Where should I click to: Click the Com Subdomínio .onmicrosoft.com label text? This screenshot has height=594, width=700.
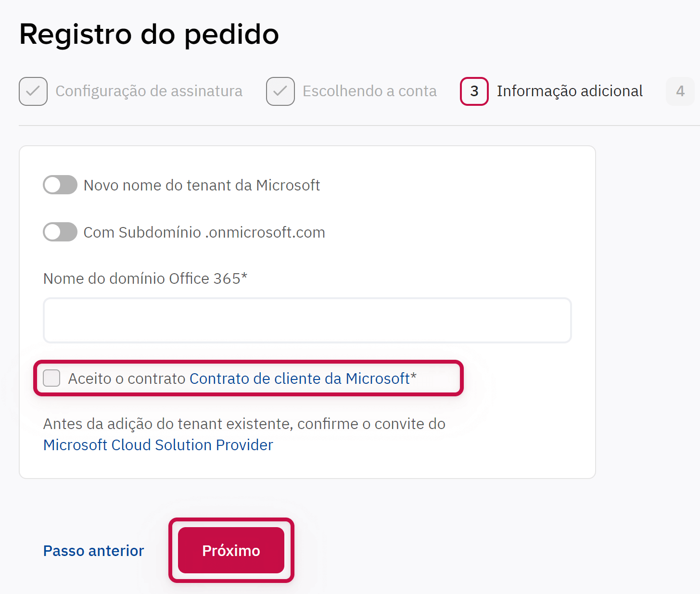click(x=204, y=232)
